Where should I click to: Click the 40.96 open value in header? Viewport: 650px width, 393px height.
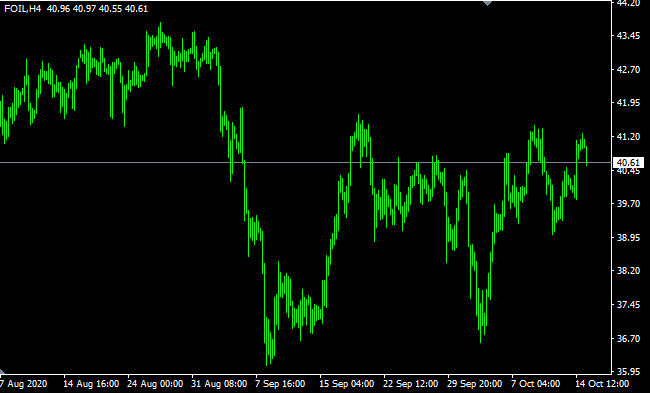coord(58,9)
